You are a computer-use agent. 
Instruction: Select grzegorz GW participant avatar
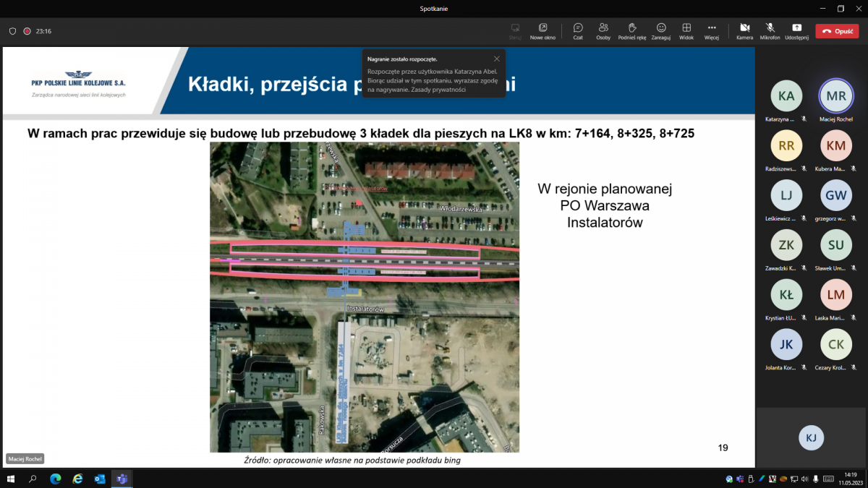[x=836, y=195]
